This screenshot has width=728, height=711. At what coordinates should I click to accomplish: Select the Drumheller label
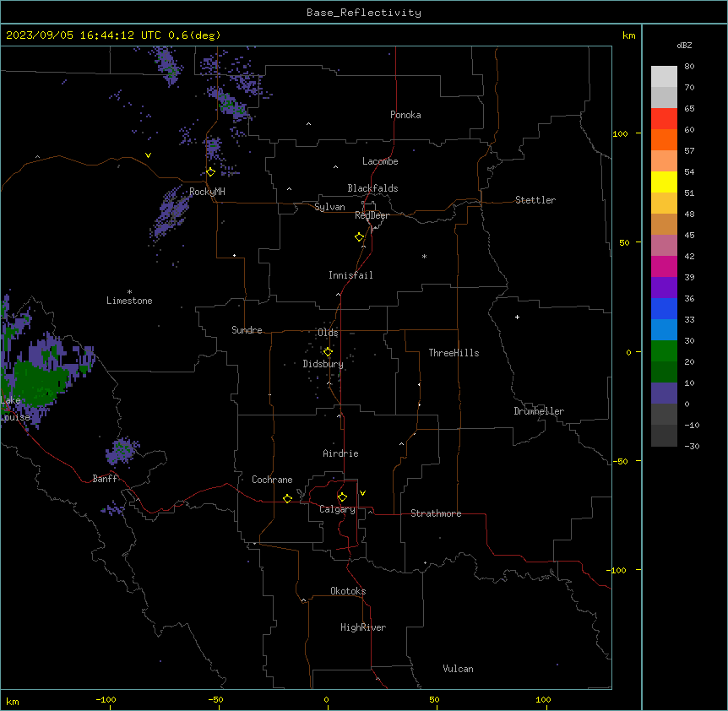tap(539, 411)
